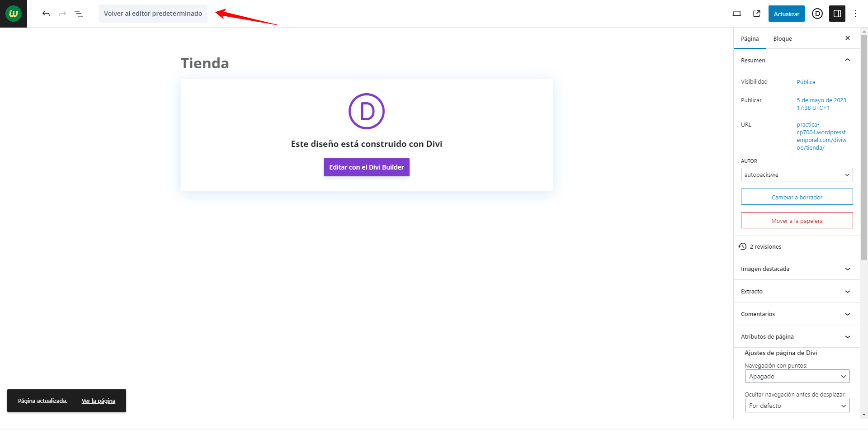Change the Pública visibility setting

[x=806, y=82]
